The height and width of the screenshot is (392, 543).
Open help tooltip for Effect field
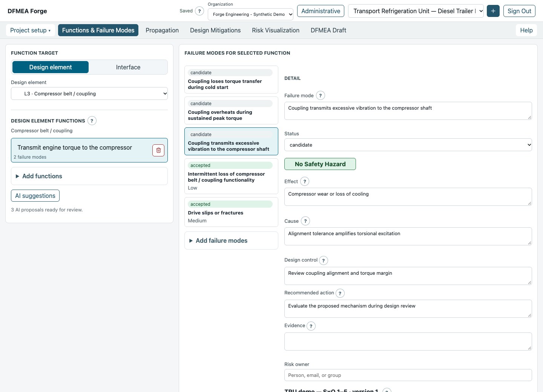pyautogui.click(x=305, y=182)
